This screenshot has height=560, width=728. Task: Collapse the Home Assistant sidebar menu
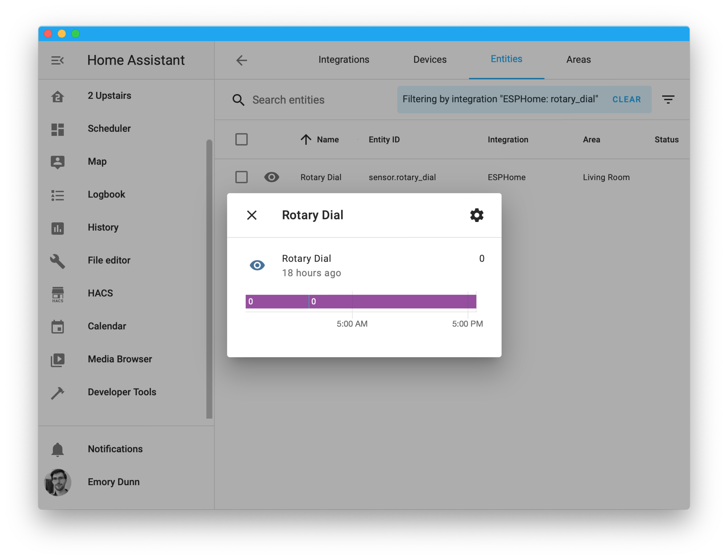tap(57, 60)
